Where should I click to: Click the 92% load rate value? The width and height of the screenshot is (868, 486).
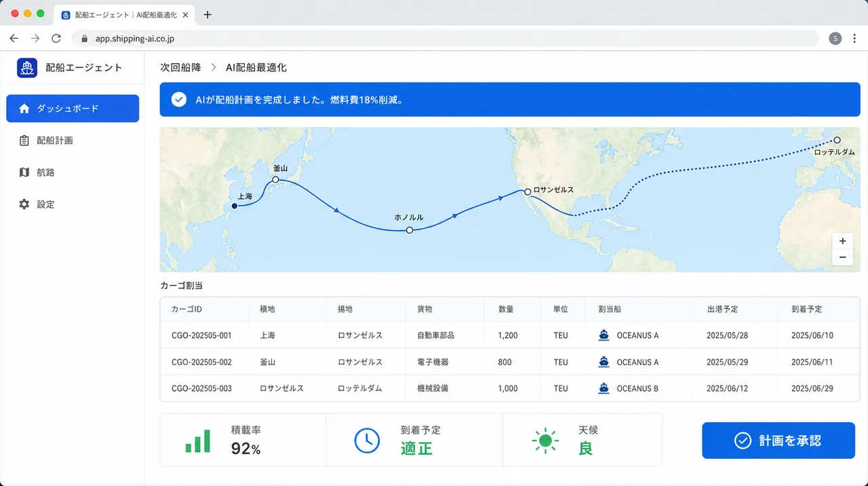click(245, 449)
